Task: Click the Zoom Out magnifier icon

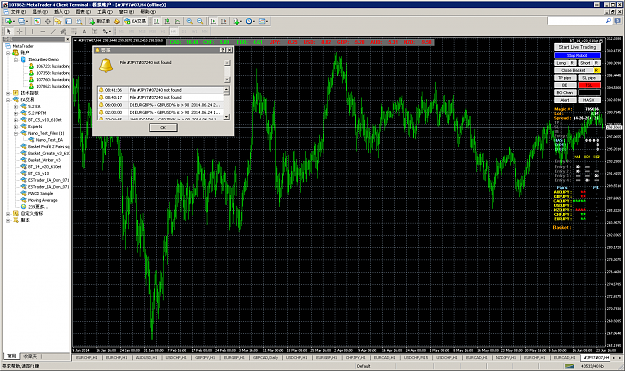Action: pyautogui.click(x=200, y=21)
